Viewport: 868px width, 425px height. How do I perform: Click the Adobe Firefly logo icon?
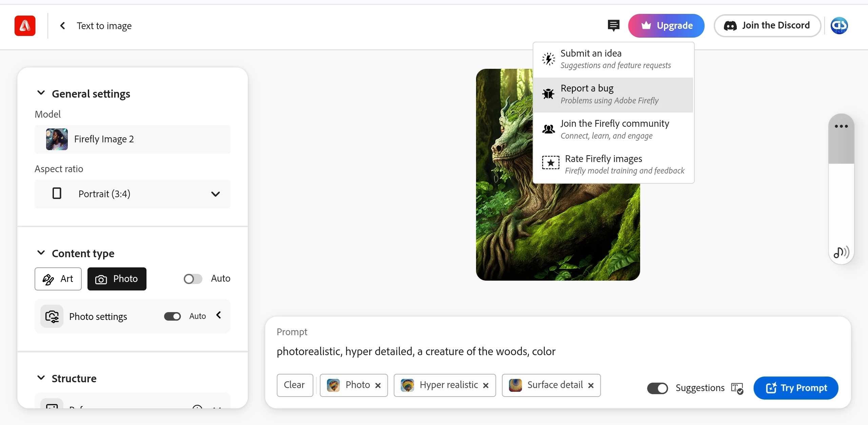pyautogui.click(x=25, y=26)
